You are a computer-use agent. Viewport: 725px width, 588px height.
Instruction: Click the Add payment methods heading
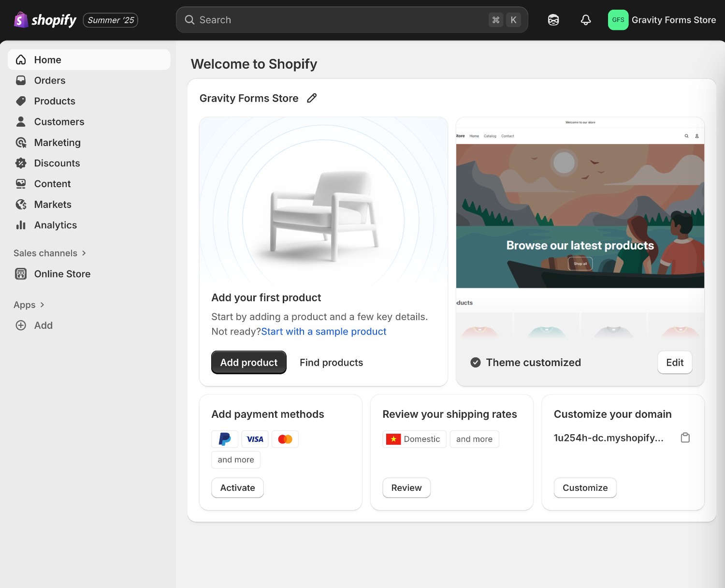tap(268, 414)
